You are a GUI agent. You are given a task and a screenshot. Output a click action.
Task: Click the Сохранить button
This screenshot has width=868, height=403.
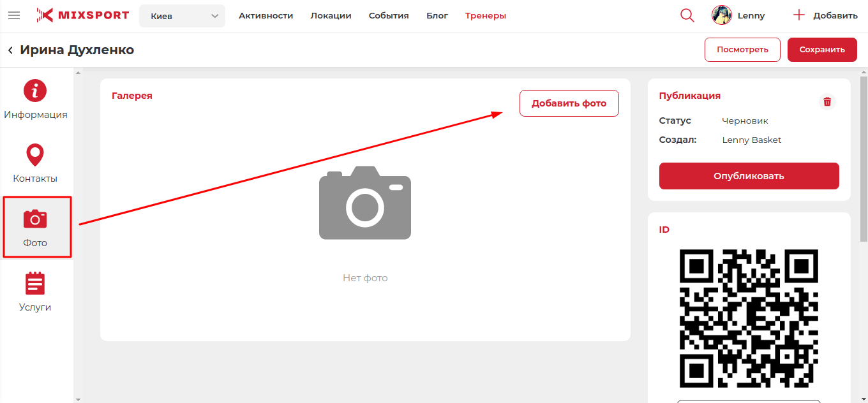pyautogui.click(x=822, y=50)
